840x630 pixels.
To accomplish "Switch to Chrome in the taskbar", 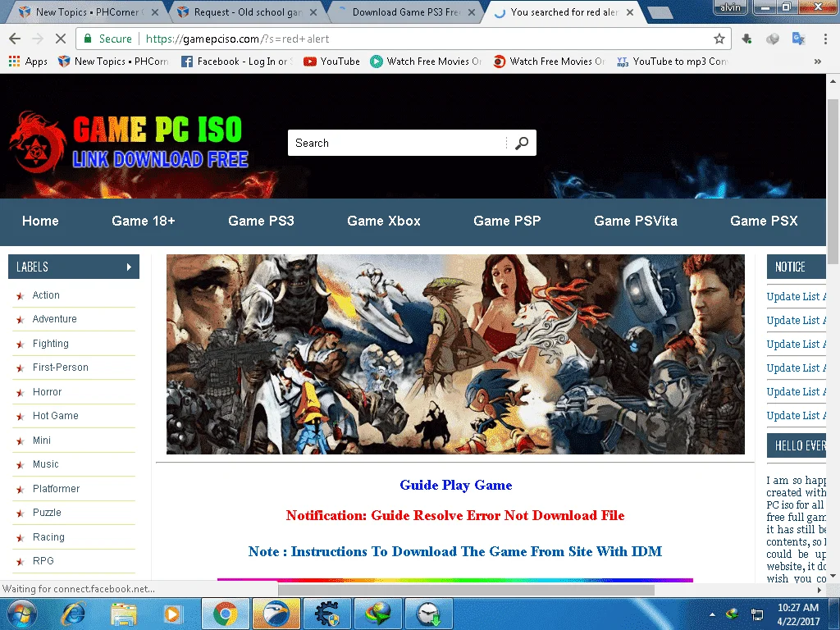I will coord(226,614).
